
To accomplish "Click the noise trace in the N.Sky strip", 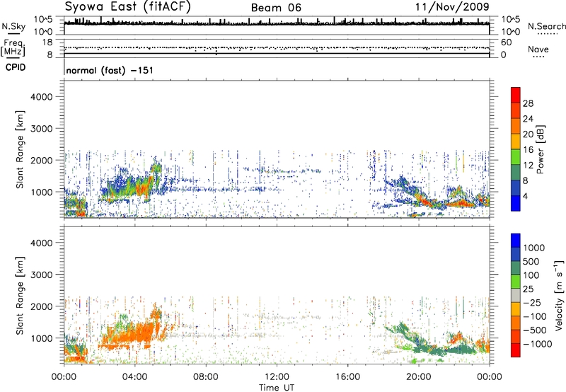I will point(277,23).
